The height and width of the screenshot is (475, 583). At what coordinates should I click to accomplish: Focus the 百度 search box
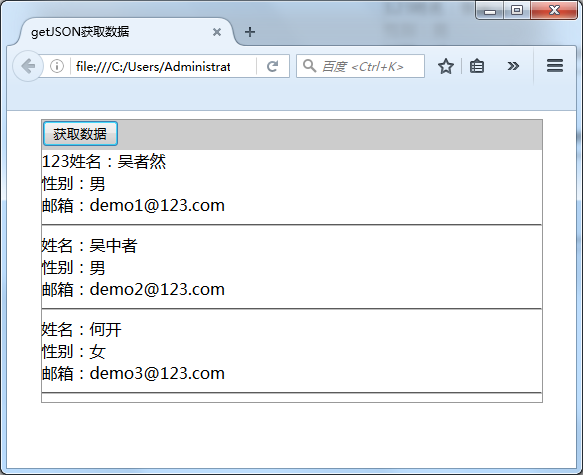(x=360, y=66)
